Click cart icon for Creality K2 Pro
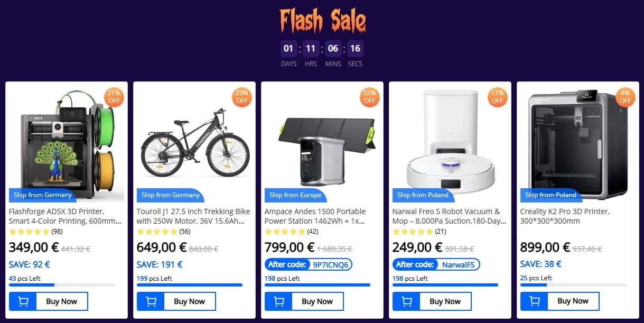Screen dimensions: 644x323 click(534, 301)
